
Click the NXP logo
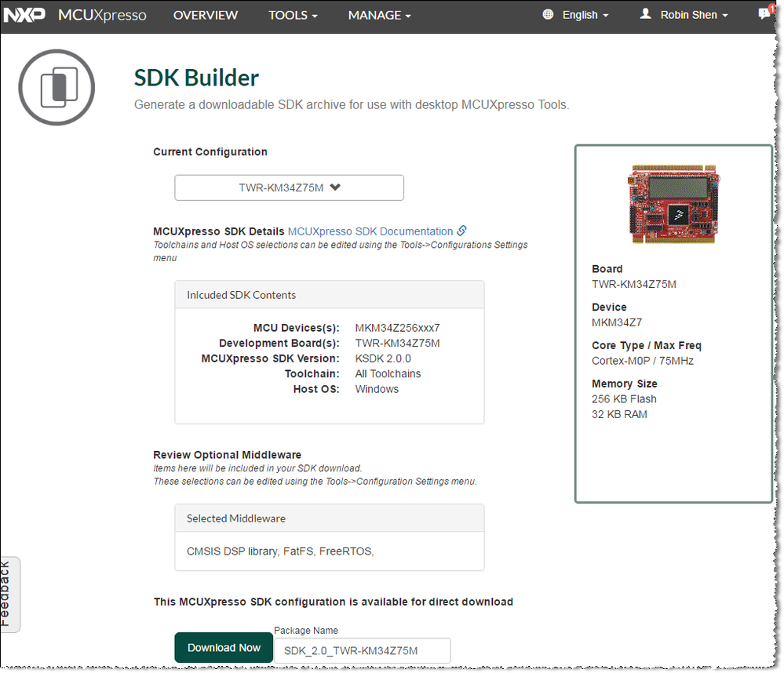coord(24,15)
